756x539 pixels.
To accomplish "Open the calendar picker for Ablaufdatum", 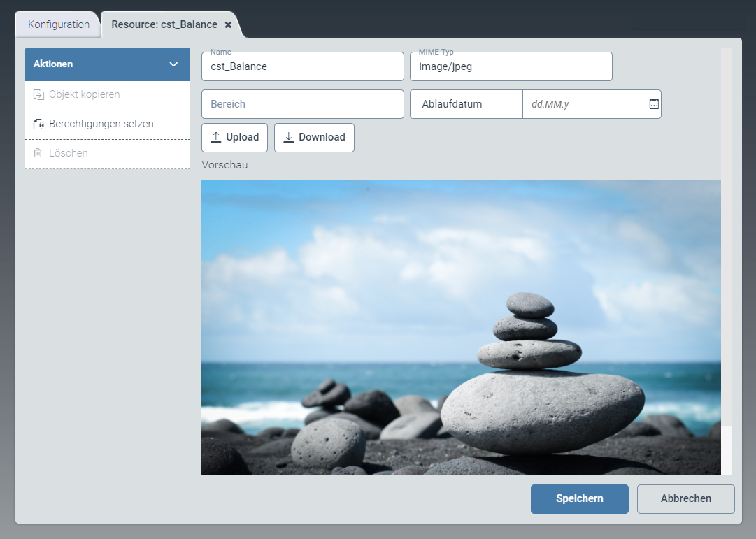I will point(654,104).
